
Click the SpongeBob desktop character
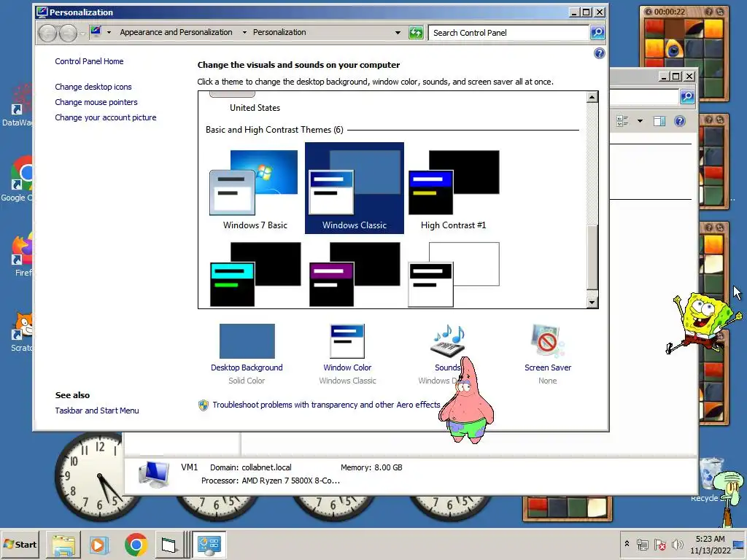pos(704,323)
